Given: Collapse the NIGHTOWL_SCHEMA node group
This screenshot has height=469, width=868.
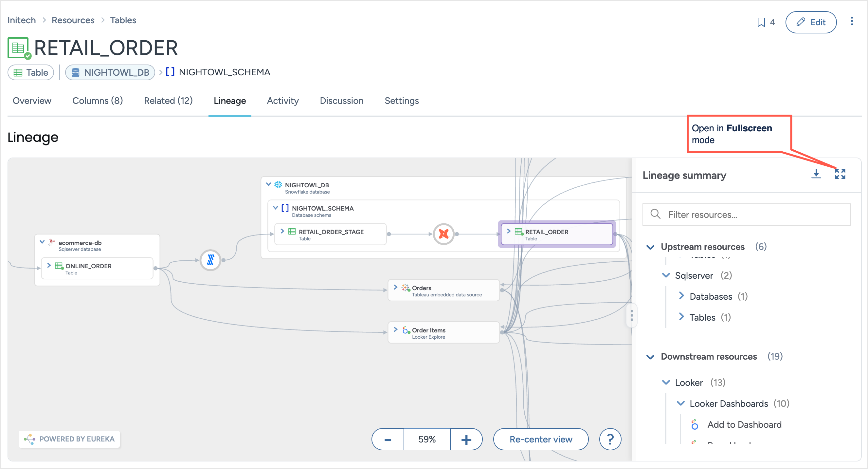Looking at the screenshot, I should pos(275,207).
